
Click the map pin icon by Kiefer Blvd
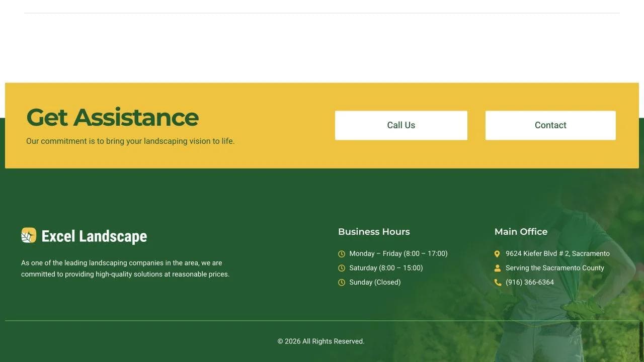click(498, 254)
